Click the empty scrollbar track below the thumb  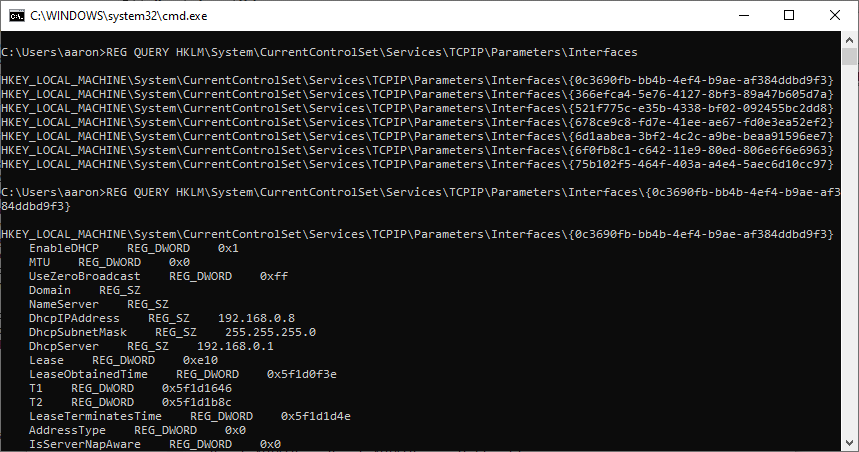(x=849, y=250)
